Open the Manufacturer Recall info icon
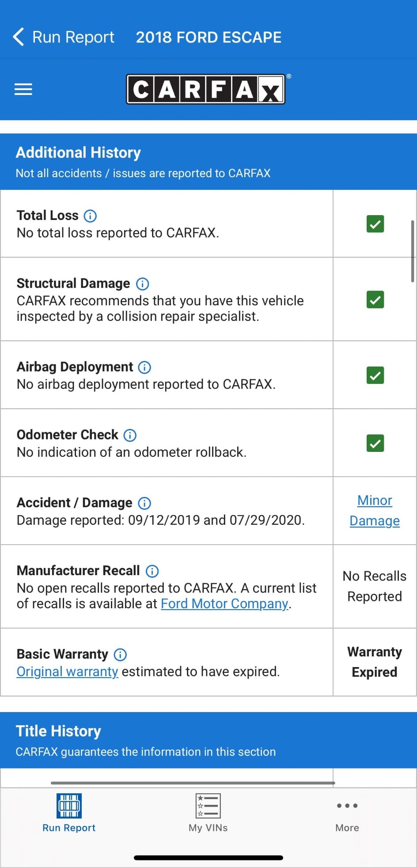This screenshot has height=868, width=417. click(152, 571)
